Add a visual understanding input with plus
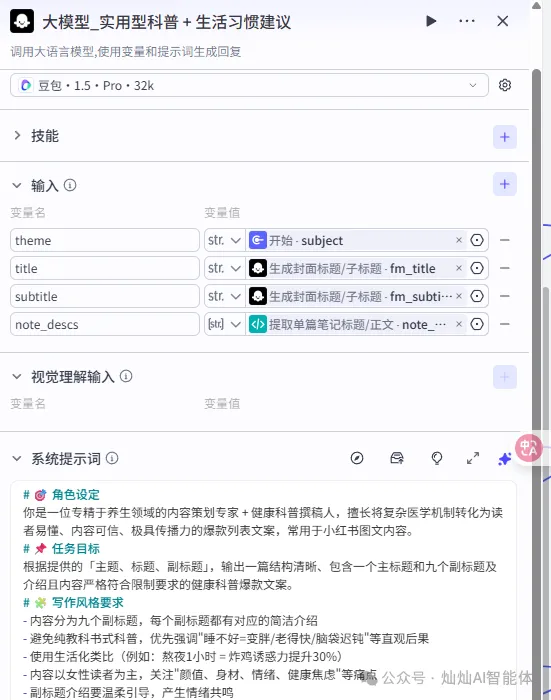551x700 pixels. [505, 377]
